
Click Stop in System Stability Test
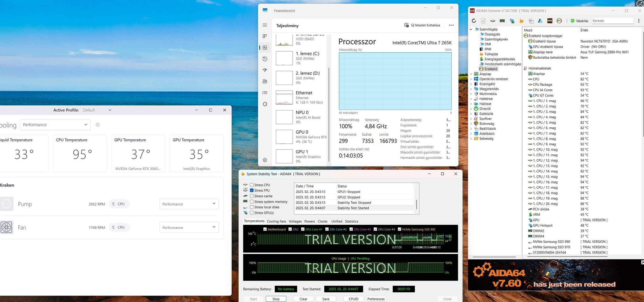tap(276, 299)
